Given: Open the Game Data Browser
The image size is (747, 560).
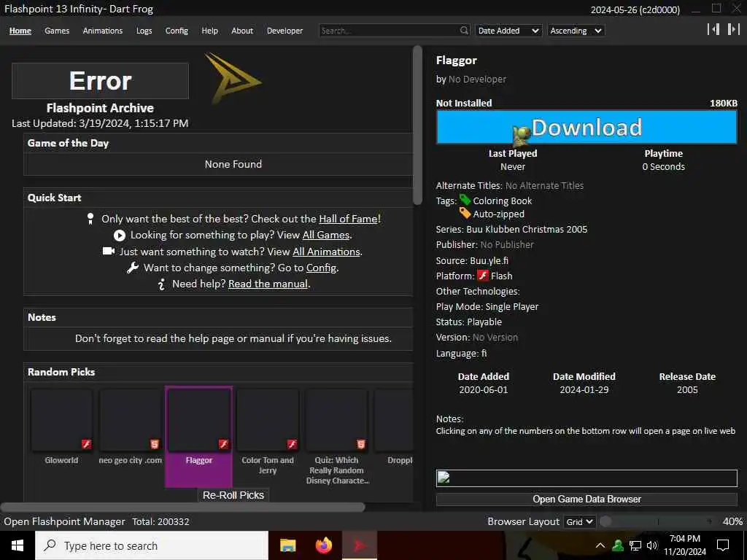Looking at the screenshot, I should tap(587, 499).
